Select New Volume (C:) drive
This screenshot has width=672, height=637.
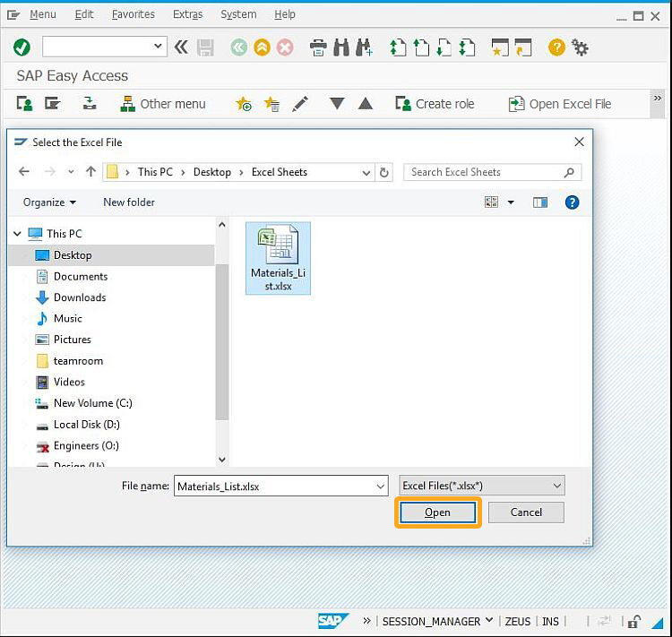click(x=93, y=403)
